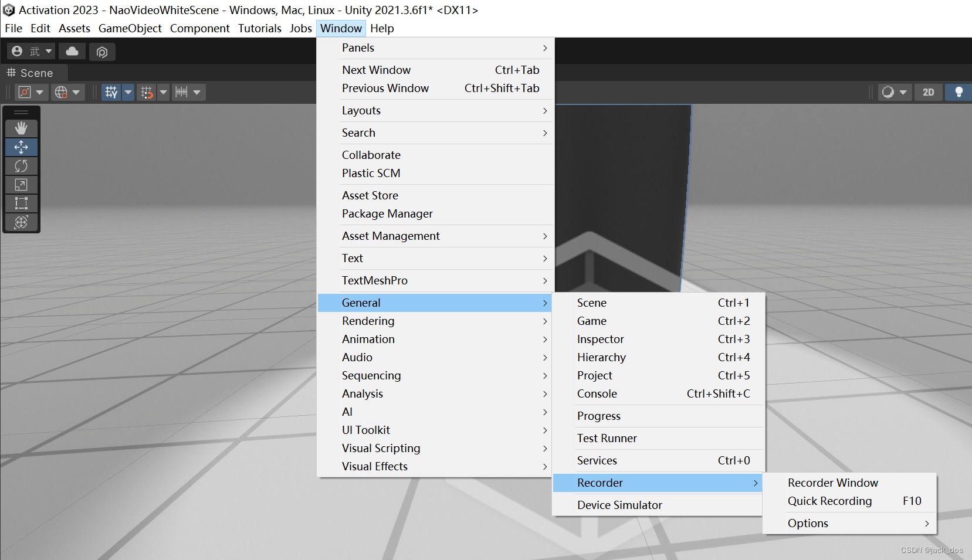Open the Test Runner window
This screenshot has width=972, height=560.
(659, 438)
